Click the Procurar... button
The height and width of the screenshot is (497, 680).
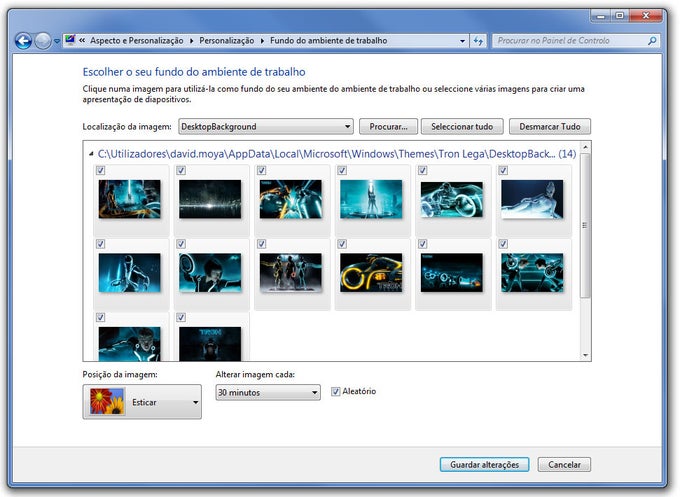pos(388,127)
